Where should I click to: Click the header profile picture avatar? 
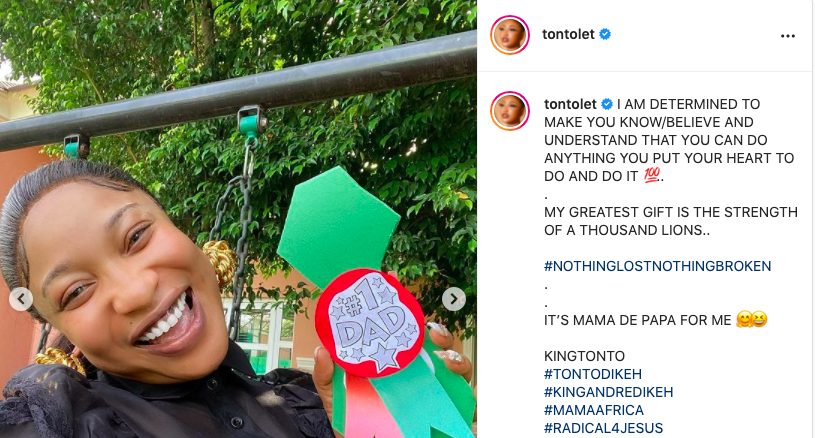tap(510, 35)
